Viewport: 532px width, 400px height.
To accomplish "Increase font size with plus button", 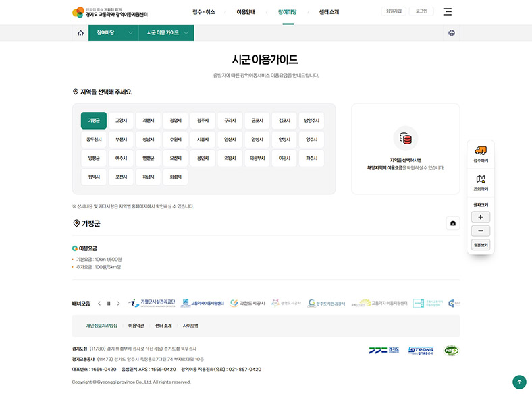I will click(481, 217).
